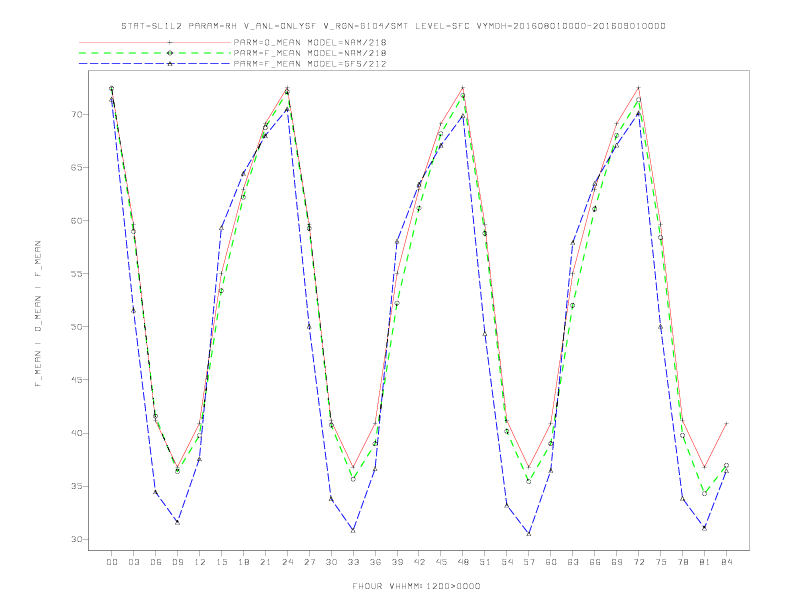The height and width of the screenshot is (612, 792).
Task: Click x-axis forecast hour label 48
Action: click(x=463, y=562)
